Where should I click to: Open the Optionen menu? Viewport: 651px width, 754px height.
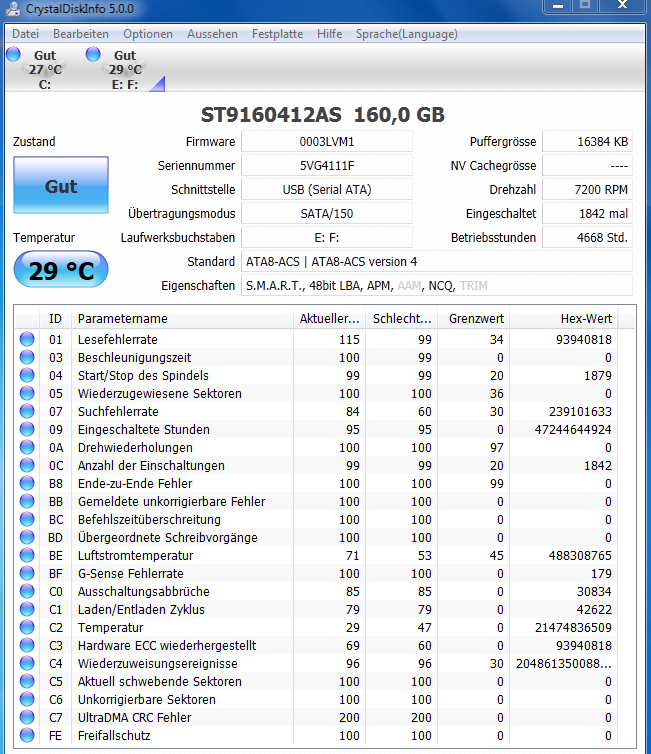click(148, 34)
